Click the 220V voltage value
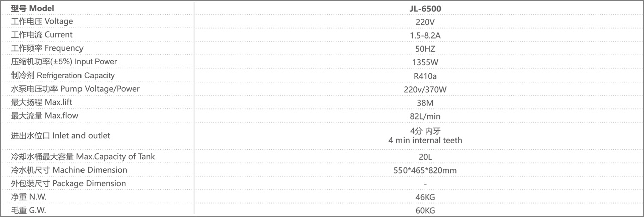This screenshot has height=217, width=644. pos(425,22)
